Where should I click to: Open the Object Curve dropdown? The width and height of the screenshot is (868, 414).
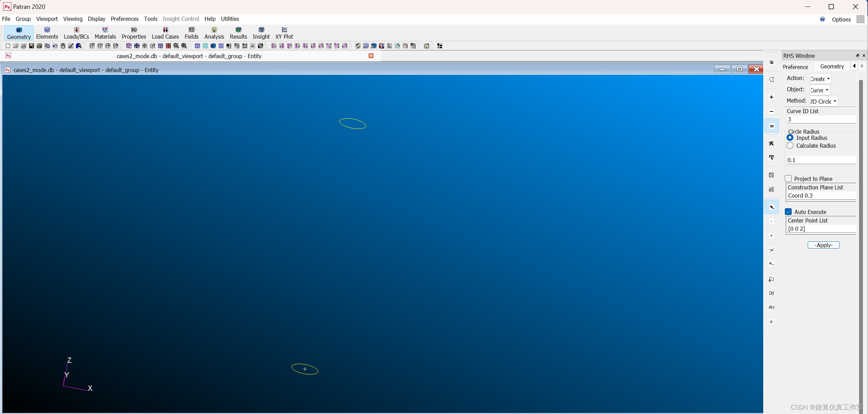pyautogui.click(x=820, y=90)
